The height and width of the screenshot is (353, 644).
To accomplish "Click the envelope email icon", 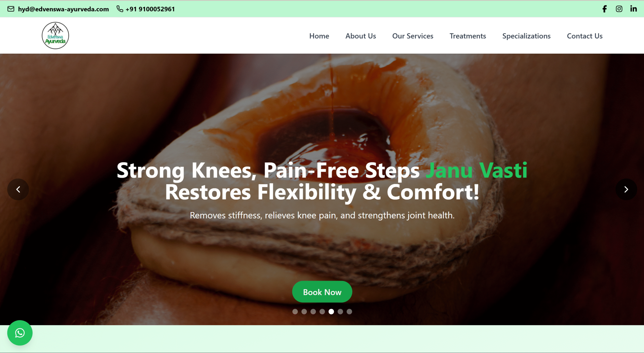I will tap(11, 9).
